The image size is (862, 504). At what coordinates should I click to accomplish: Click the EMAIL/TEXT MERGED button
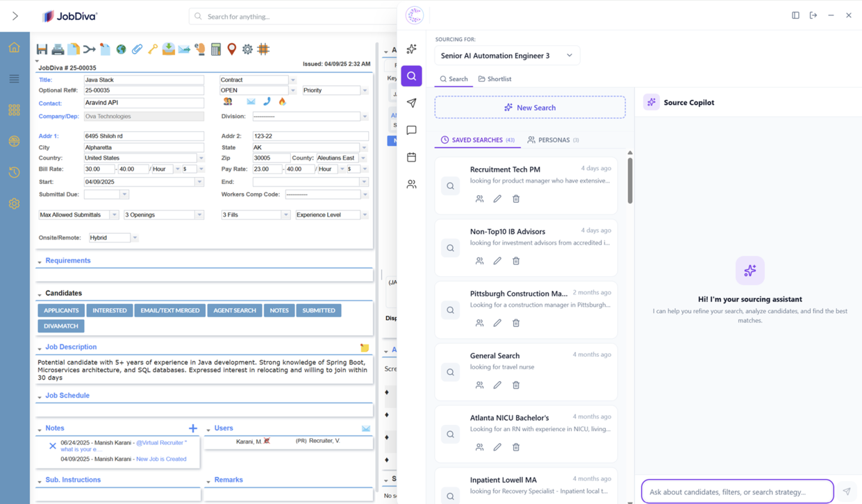[170, 310]
